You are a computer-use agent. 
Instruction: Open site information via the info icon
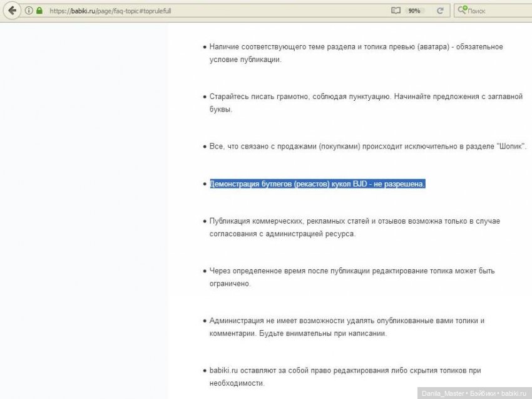29,11
